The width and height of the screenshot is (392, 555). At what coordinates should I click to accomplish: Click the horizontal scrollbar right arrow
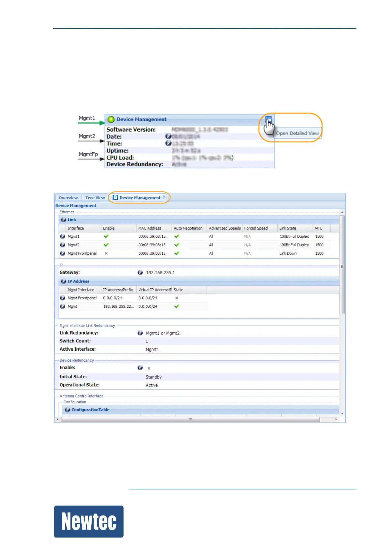(336, 419)
